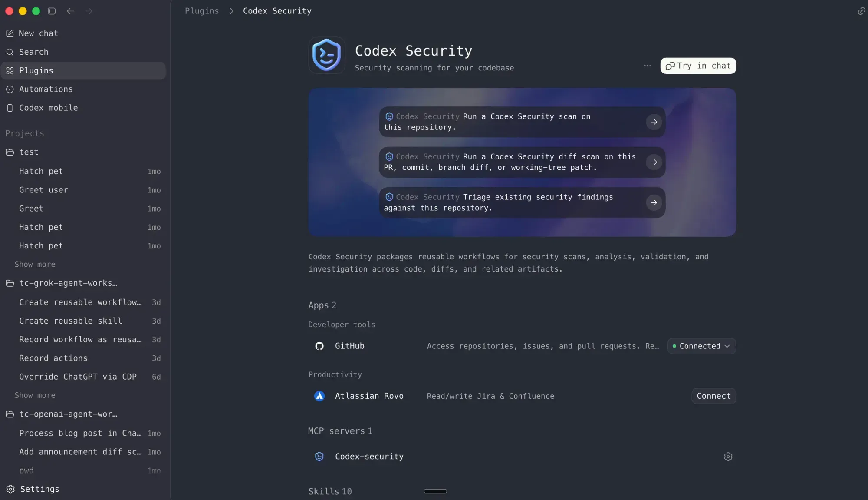
Task: Go forward with the right arrow
Action: coord(89,11)
